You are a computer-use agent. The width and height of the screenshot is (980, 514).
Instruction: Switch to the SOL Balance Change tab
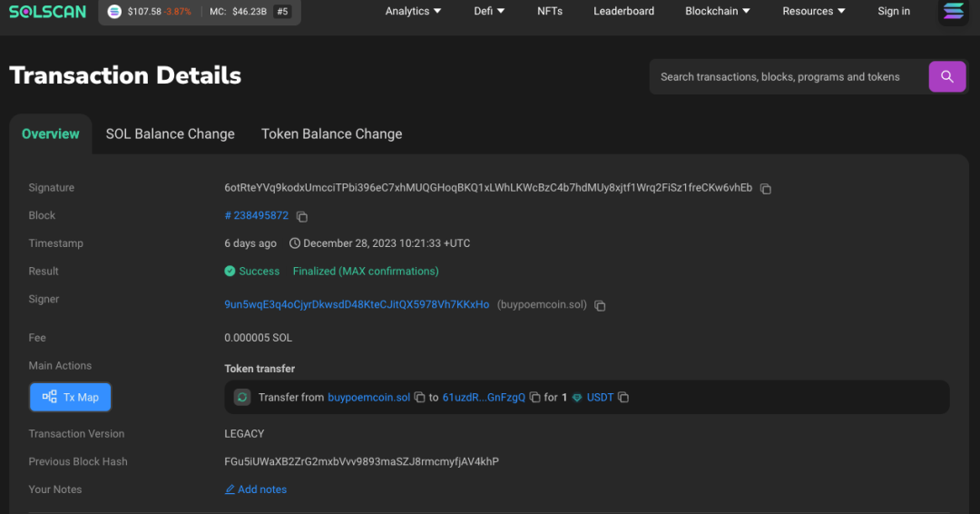[x=171, y=133]
